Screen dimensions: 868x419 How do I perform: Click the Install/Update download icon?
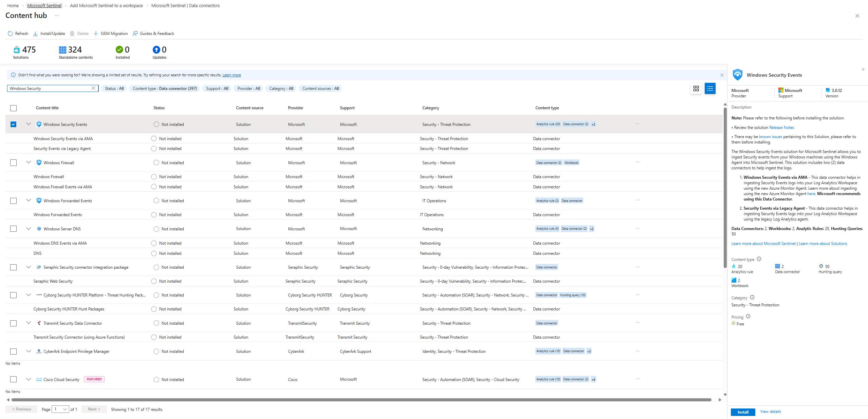tap(35, 34)
